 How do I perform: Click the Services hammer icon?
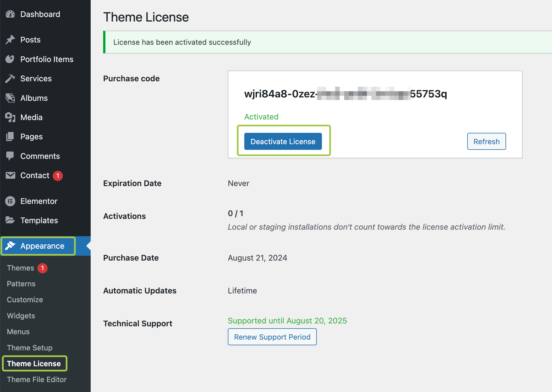click(10, 78)
